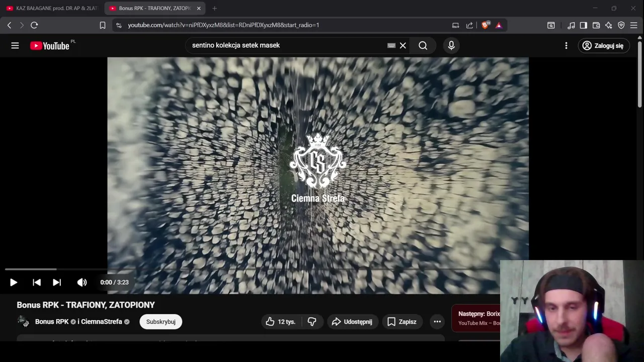The image size is (644, 362).
Task: Open Bonus RPK channel link
Action: click(x=52, y=322)
